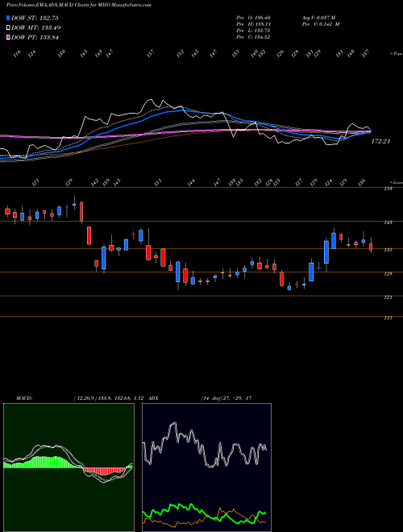Click the tallest blue candle near the right rally

pyautogui.click(x=326, y=252)
